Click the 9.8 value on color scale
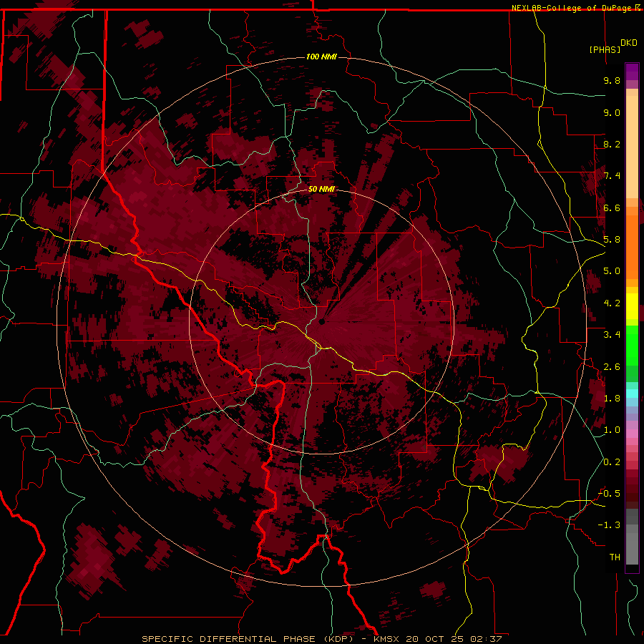 (612, 80)
